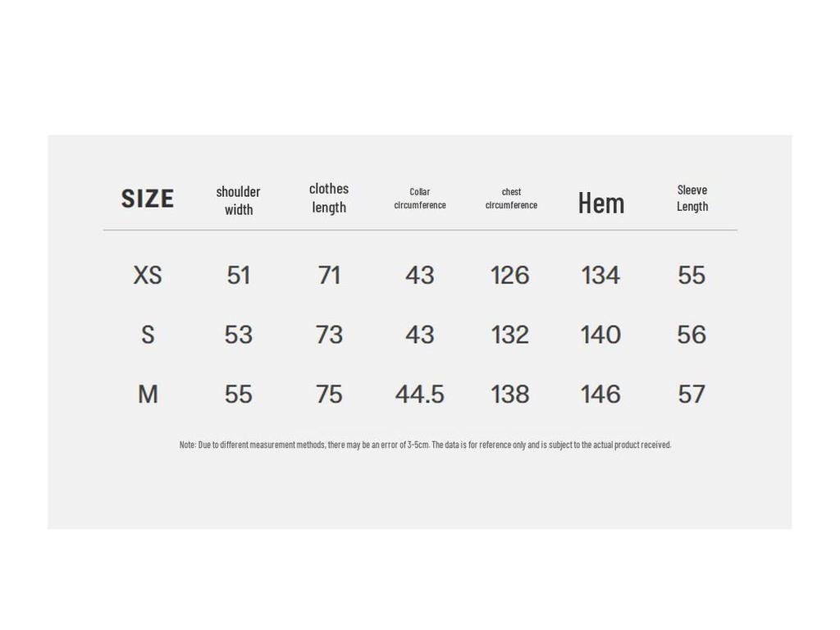Viewport: 840px width, 630px height.
Task: Click the M hem value 146
Action: click(x=600, y=395)
